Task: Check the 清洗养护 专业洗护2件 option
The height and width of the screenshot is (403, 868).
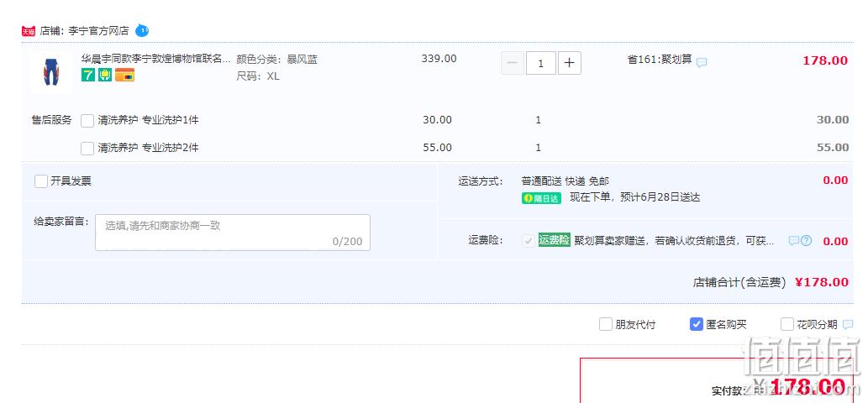Action: click(x=87, y=148)
